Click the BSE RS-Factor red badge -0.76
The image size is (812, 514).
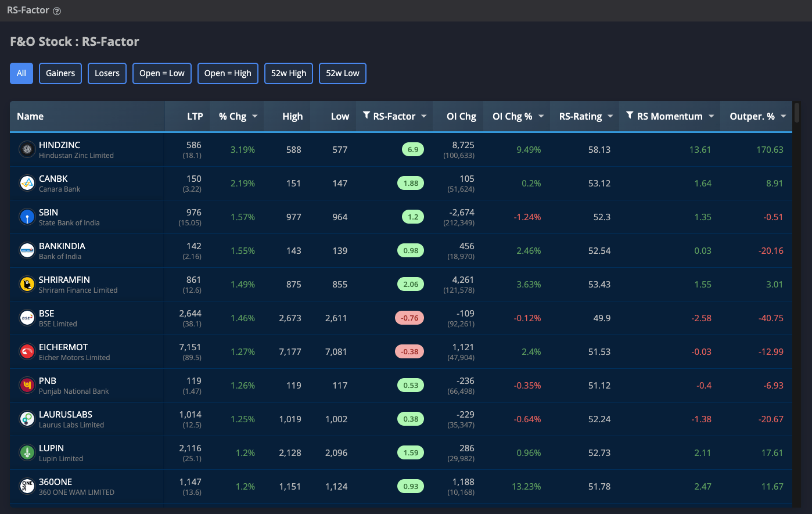coord(409,318)
